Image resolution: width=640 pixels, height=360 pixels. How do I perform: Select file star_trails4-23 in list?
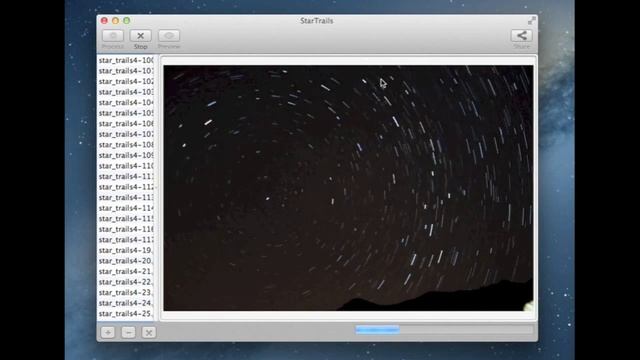126,293
